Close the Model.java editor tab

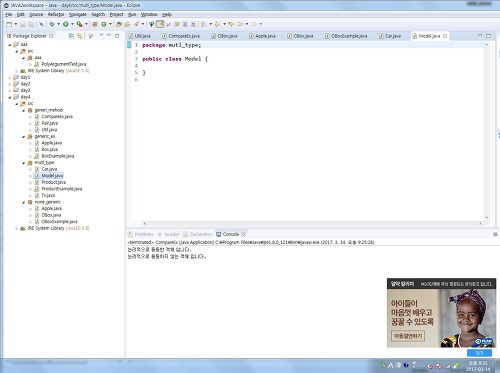[x=445, y=36]
